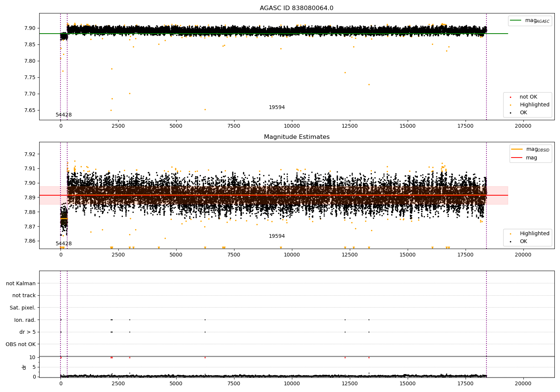The height and width of the screenshot is (392, 560).
Task: Select the not OK legend label
Action: 528,97
